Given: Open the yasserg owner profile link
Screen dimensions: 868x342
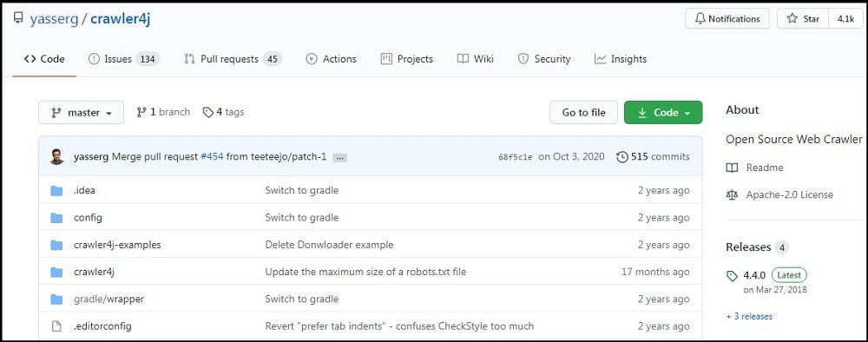Looking at the screenshot, I should [53, 19].
